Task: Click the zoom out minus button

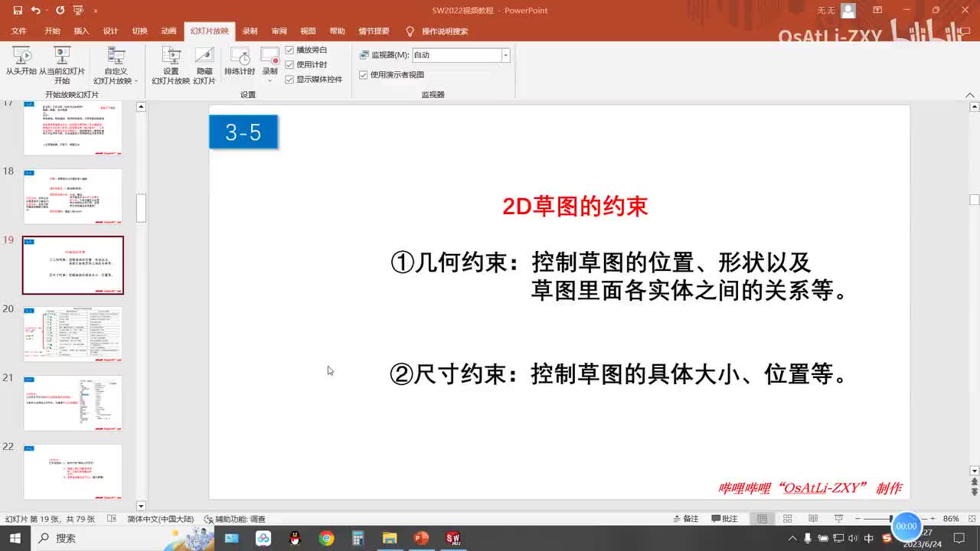Action: coord(858,519)
